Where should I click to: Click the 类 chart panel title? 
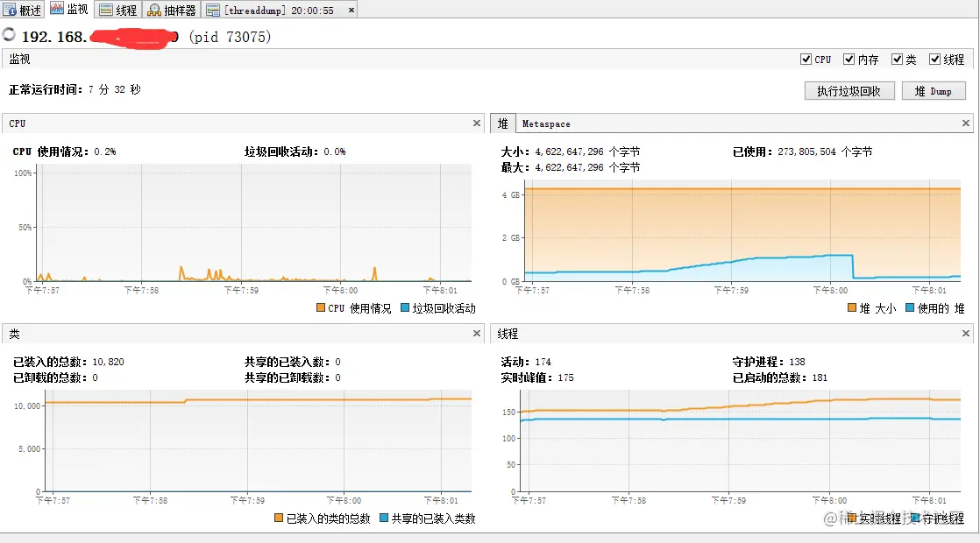(14, 334)
